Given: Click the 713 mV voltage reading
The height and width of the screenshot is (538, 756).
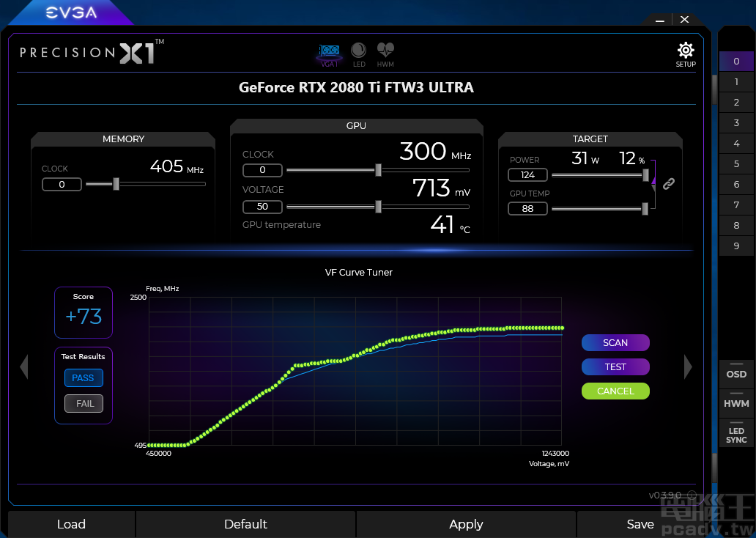Looking at the screenshot, I should tap(441, 188).
